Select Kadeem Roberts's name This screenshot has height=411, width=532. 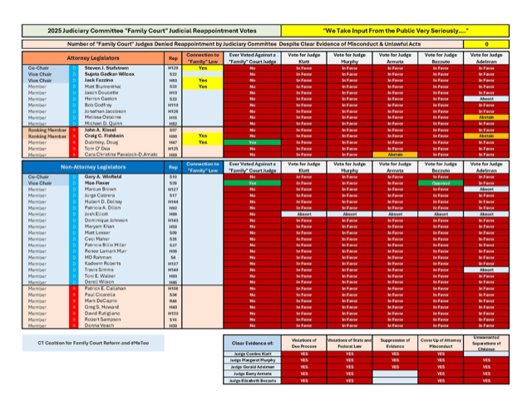102,264
